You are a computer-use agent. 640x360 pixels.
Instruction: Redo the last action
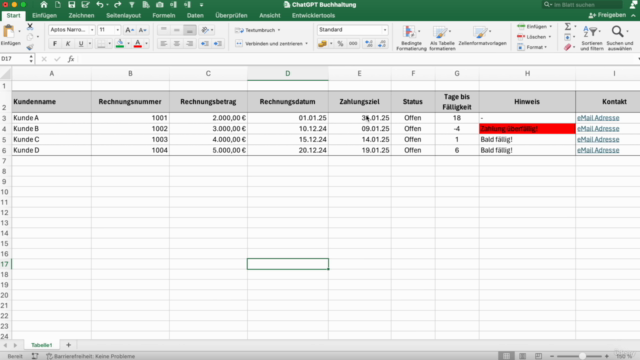(x=118, y=5)
